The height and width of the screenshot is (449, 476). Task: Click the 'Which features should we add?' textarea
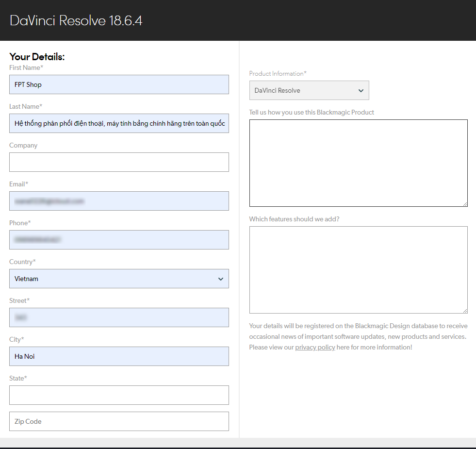(358, 270)
